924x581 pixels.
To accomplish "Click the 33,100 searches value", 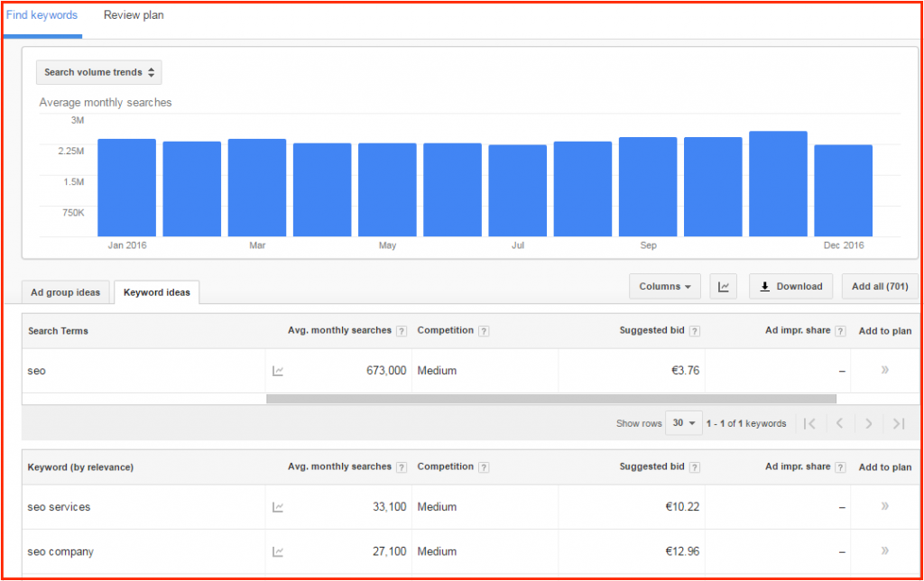I will 390,507.
